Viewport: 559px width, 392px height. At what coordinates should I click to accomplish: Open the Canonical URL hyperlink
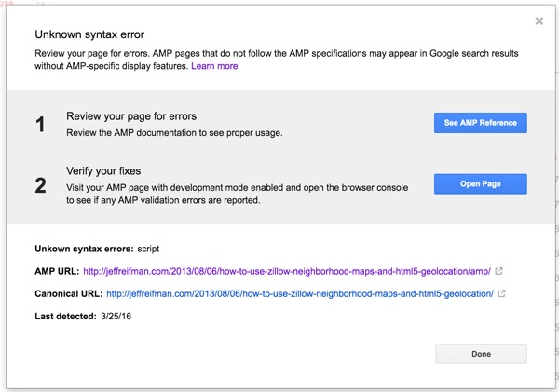point(299,294)
